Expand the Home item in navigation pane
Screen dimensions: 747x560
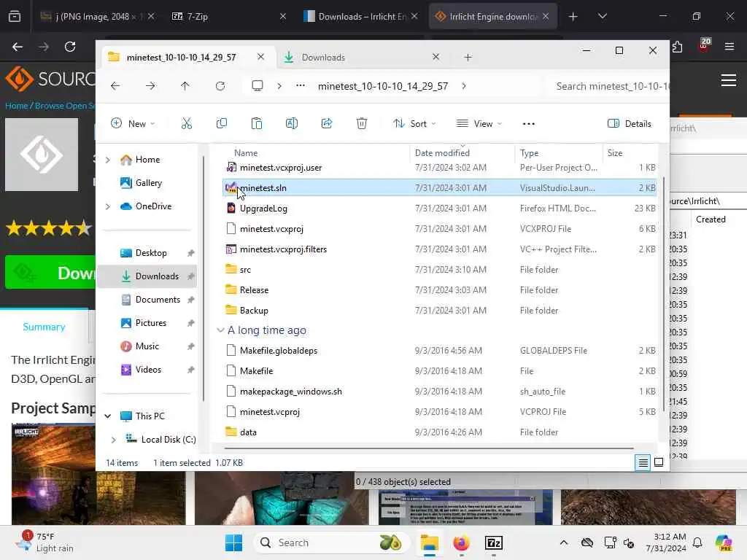coord(108,160)
